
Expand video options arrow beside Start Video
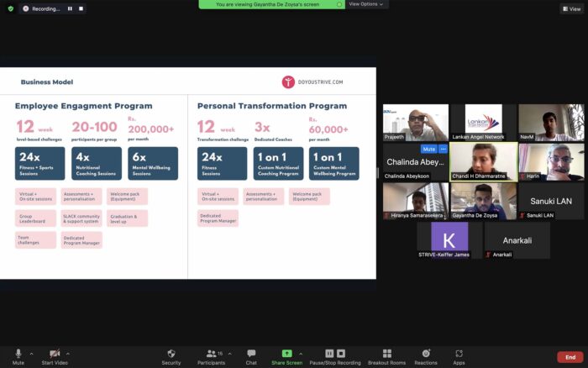point(68,353)
